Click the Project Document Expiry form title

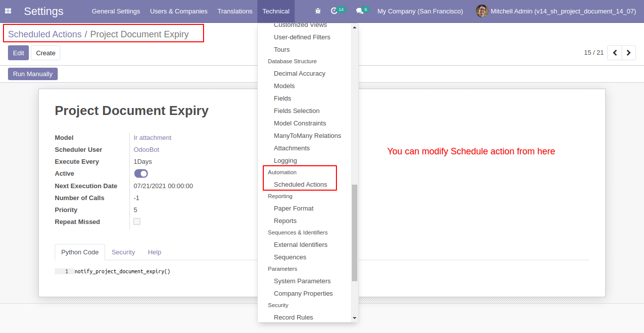(131, 111)
